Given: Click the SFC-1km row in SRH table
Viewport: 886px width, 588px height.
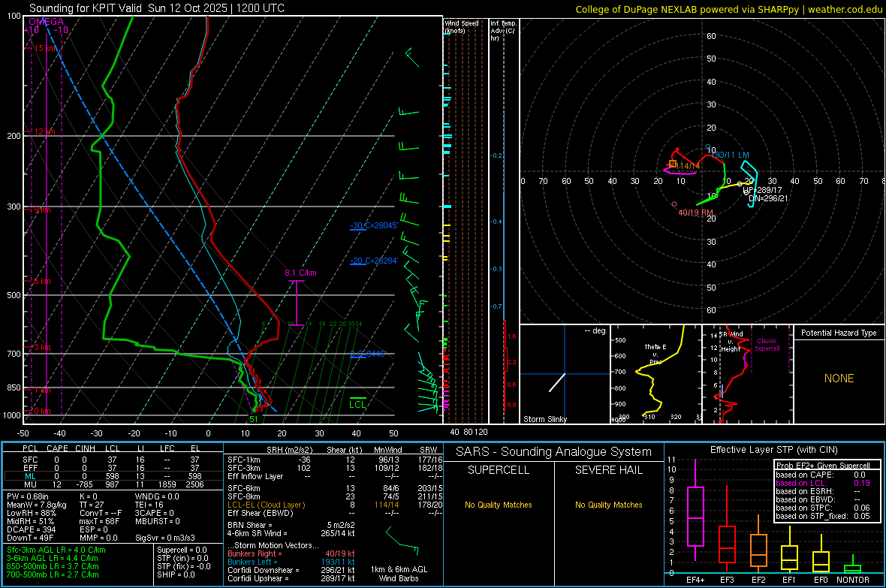Looking at the screenshot, I should 335,460.
